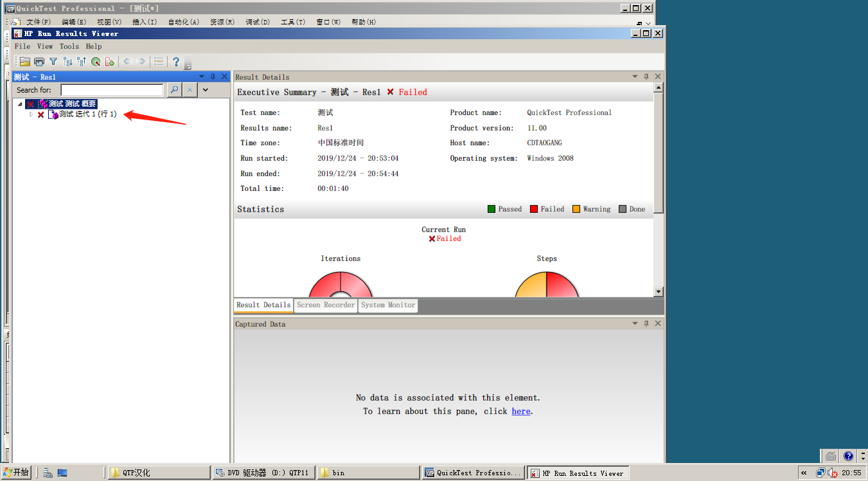868x481 pixels.
Task: Click the orange Warning legend swatch
Action: (x=576, y=209)
